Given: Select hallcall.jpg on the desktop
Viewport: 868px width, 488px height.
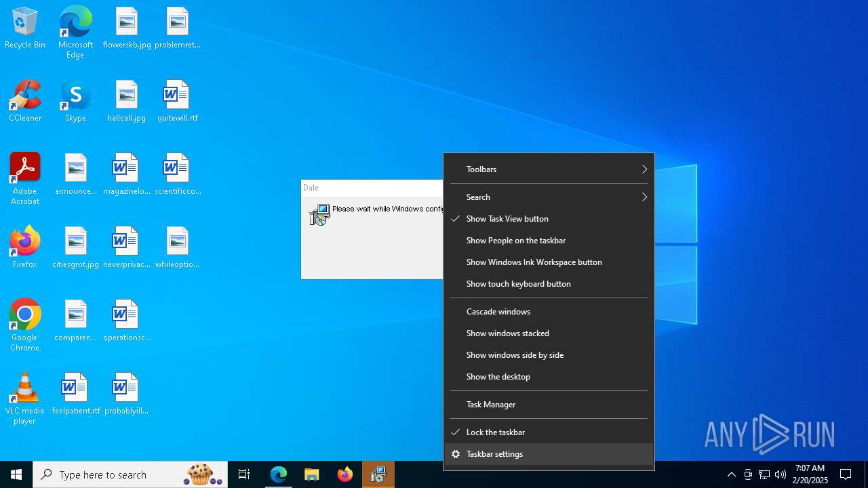Looking at the screenshot, I should coord(127,102).
